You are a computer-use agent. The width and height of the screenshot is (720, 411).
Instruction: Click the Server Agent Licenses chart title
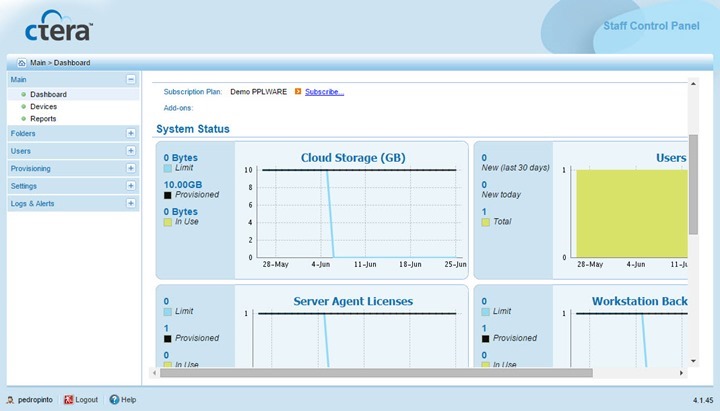click(x=353, y=301)
